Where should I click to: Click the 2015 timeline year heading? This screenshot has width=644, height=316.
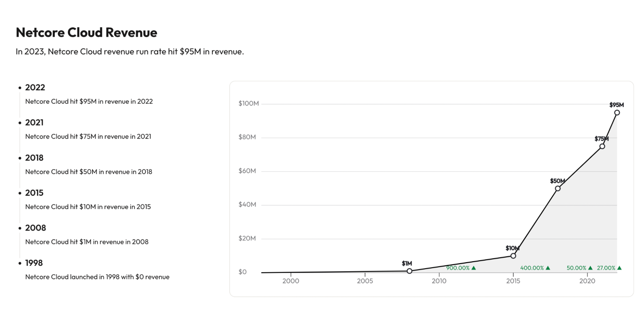pyautogui.click(x=34, y=193)
